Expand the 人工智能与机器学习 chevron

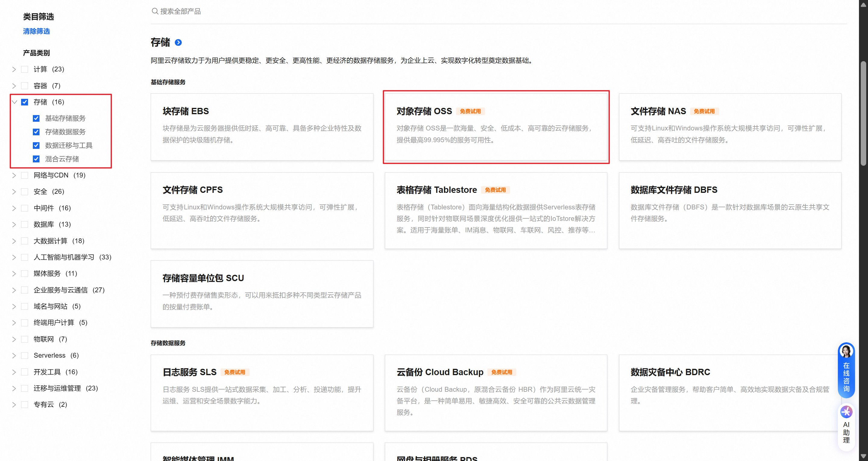[x=14, y=257]
